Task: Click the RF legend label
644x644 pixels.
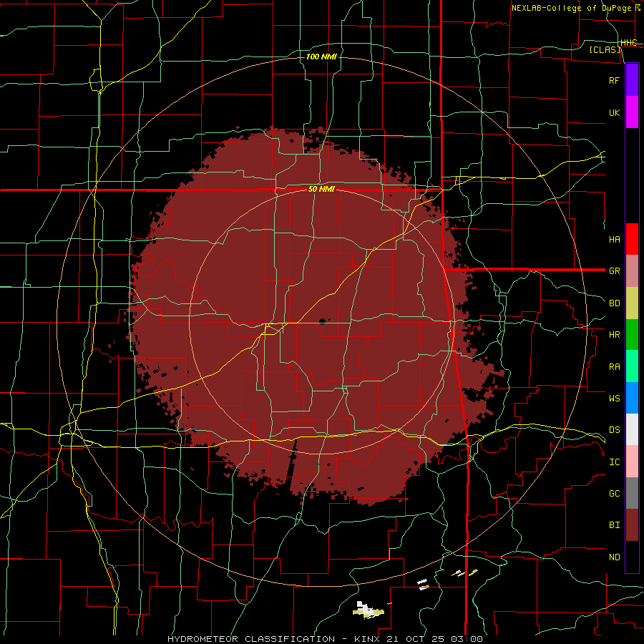Action: click(x=614, y=81)
